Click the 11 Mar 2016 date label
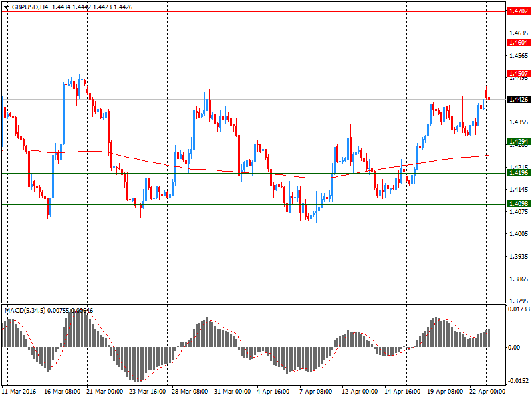Viewport: 532px width, 399px height. pyautogui.click(x=19, y=392)
